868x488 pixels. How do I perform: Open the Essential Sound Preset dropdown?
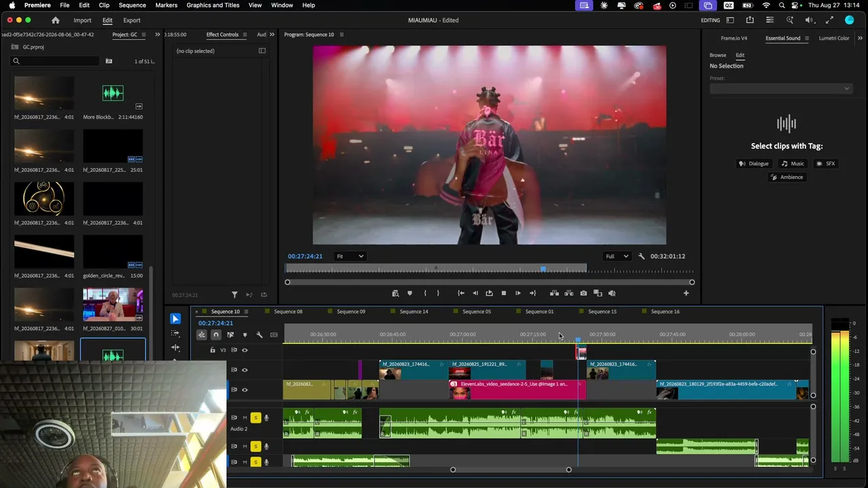[x=780, y=89]
